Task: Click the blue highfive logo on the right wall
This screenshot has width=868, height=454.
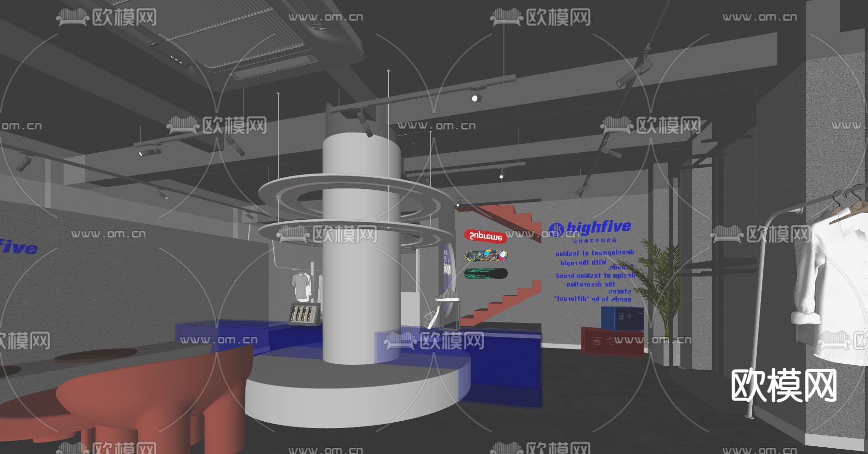Action: (x=590, y=227)
